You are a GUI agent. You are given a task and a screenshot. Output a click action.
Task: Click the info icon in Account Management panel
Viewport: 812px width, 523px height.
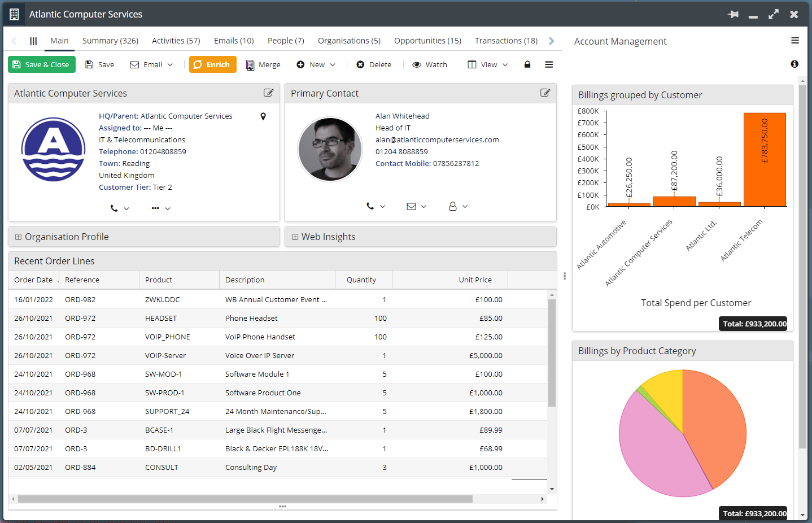pyautogui.click(x=794, y=64)
